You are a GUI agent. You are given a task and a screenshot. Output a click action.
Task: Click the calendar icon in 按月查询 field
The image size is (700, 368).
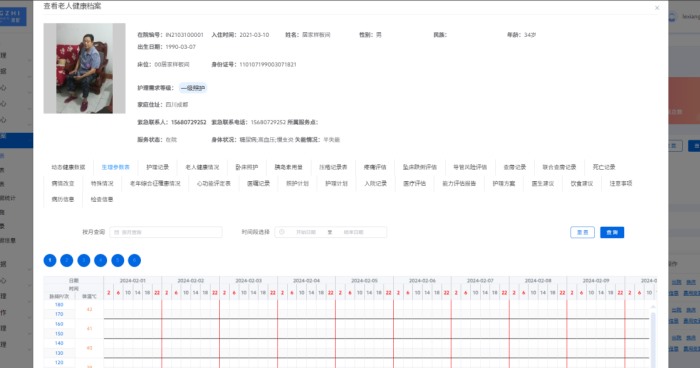coord(117,232)
